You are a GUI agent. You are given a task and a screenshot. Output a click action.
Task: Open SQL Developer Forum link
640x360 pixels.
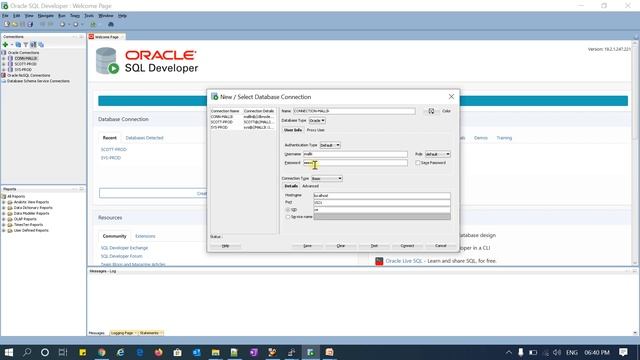[121, 256]
